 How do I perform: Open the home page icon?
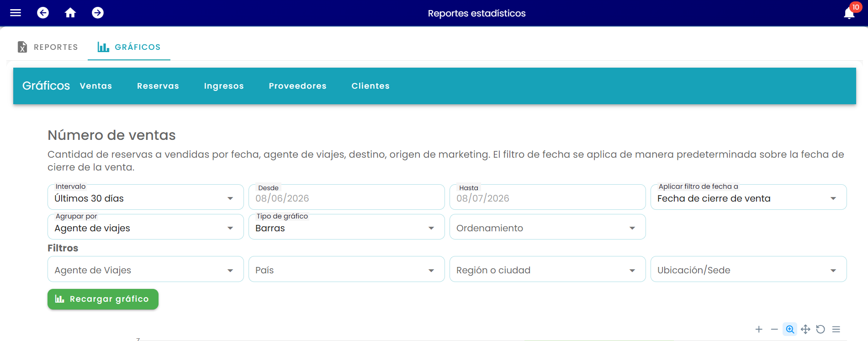[70, 13]
